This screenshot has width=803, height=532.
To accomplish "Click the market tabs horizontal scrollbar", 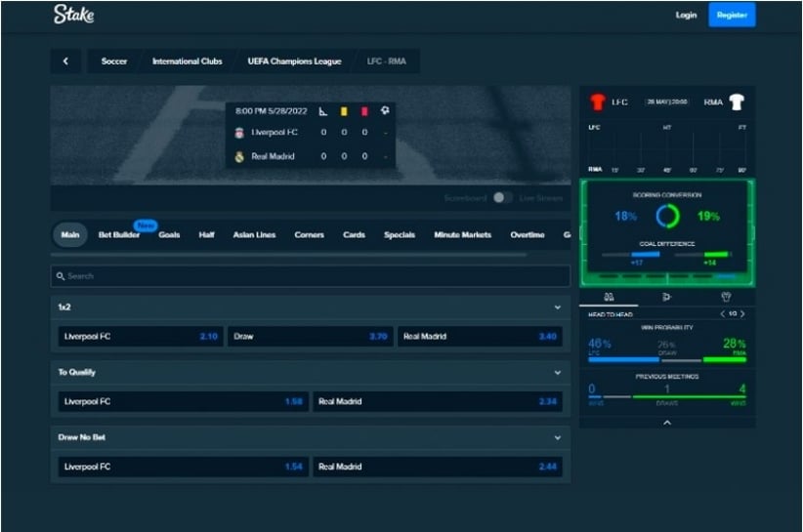I will (x=289, y=254).
